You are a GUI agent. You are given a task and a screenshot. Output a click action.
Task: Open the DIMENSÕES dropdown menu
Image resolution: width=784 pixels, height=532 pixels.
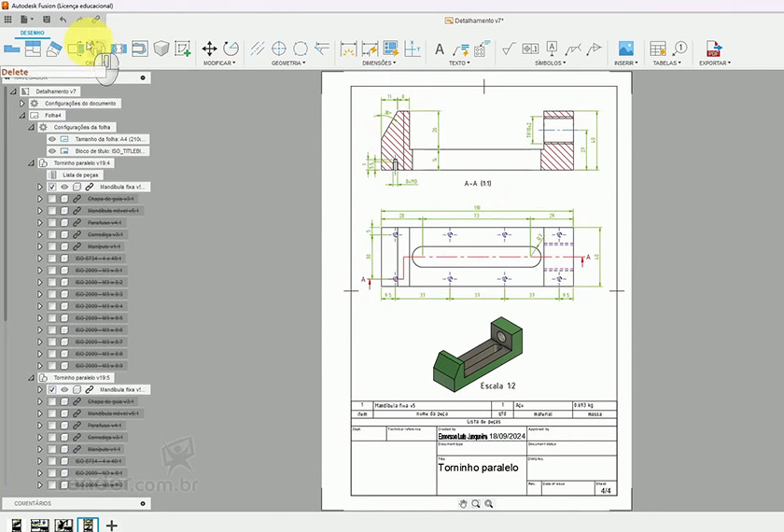377,63
